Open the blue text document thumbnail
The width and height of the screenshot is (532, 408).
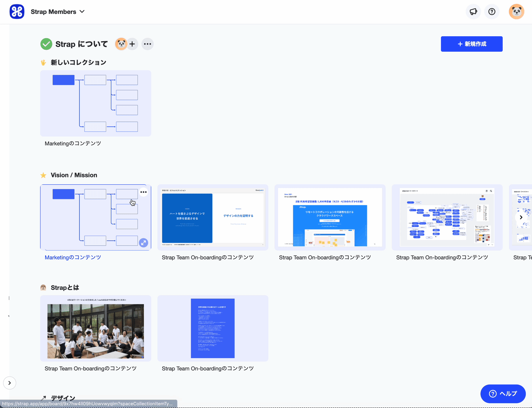[x=213, y=329]
